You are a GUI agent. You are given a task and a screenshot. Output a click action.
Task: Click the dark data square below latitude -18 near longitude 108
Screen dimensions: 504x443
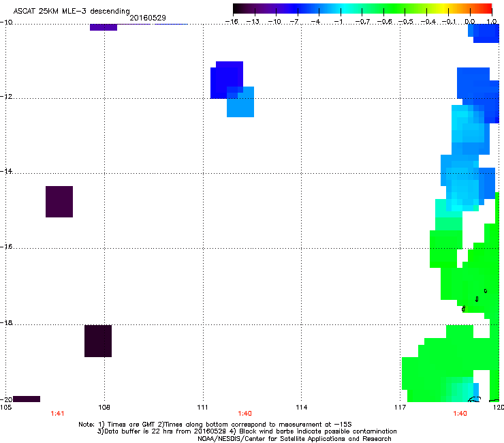pyautogui.click(x=98, y=341)
